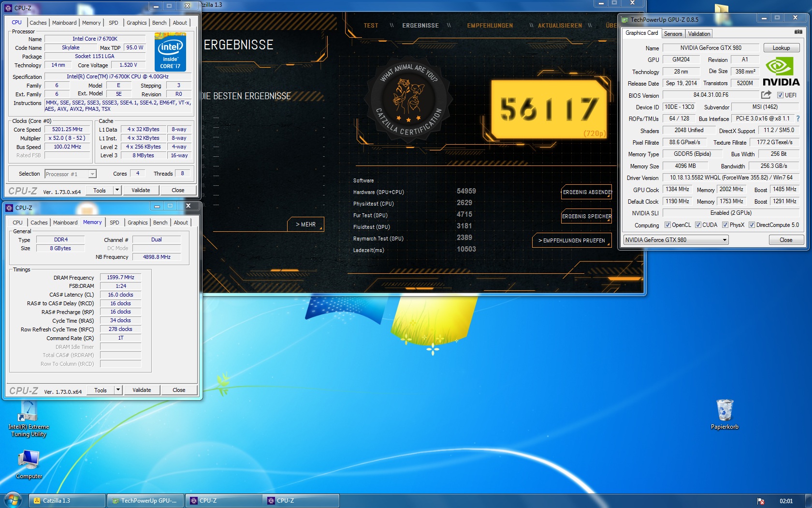The width and height of the screenshot is (812, 508).
Task: Click ERGEBNIS ABSENDEN button
Action: (x=587, y=192)
